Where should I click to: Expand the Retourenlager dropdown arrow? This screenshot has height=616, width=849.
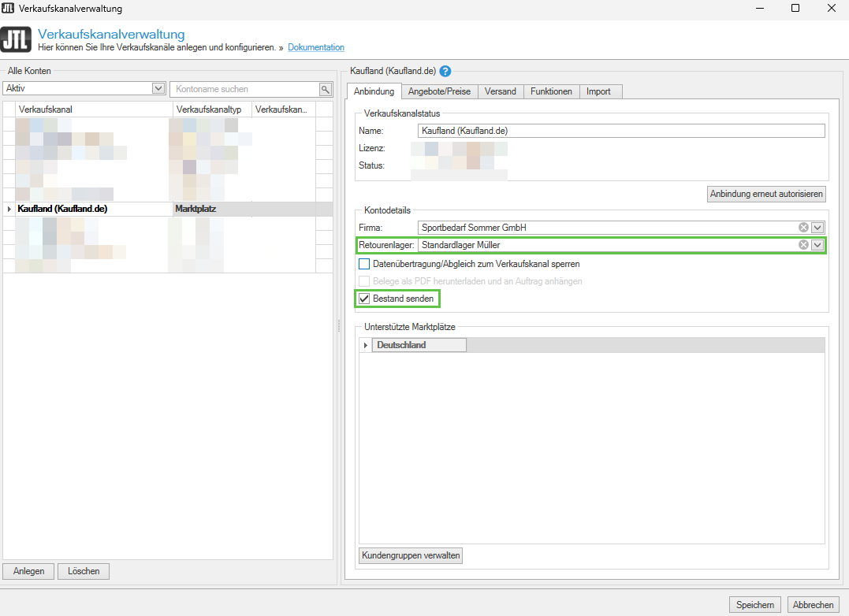817,245
